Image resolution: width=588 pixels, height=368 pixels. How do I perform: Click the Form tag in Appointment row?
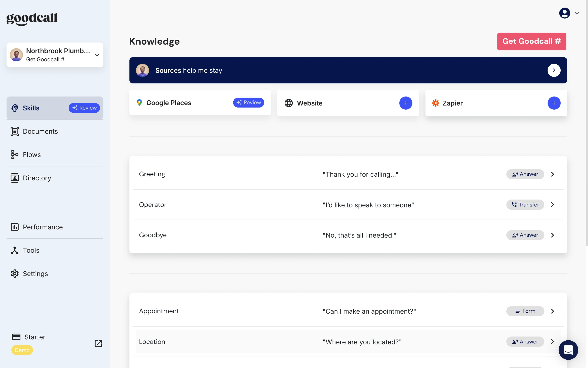pyautogui.click(x=525, y=311)
